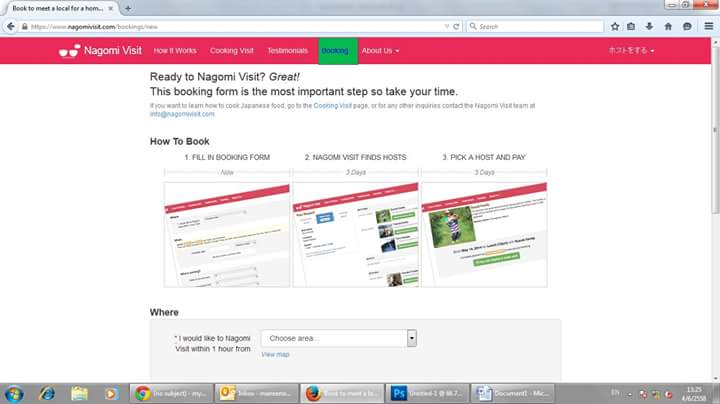Click the padlock site identity icon
The width and height of the screenshot is (720, 404).
pyautogui.click(x=25, y=27)
